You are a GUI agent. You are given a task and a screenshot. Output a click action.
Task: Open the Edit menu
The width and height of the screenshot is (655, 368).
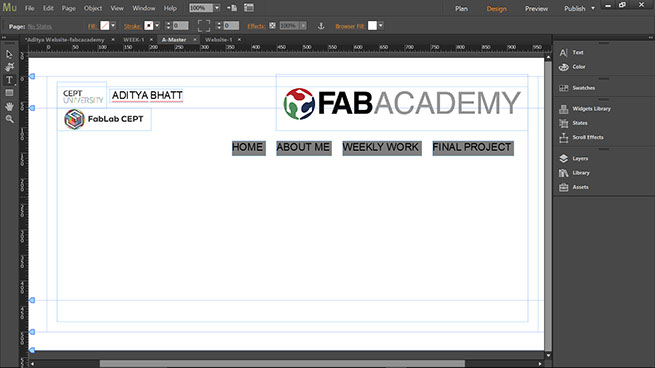tap(48, 8)
